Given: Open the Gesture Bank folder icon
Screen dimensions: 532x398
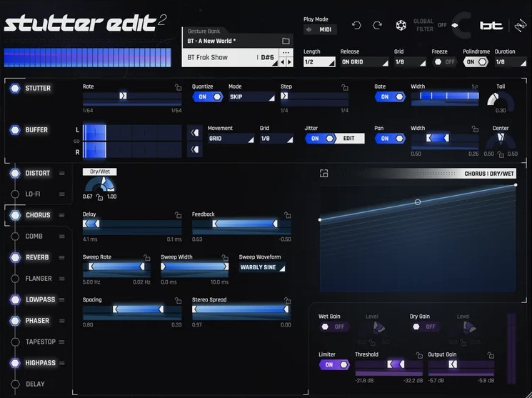Looking at the screenshot, I should pyautogui.click(x=286, y=41).
